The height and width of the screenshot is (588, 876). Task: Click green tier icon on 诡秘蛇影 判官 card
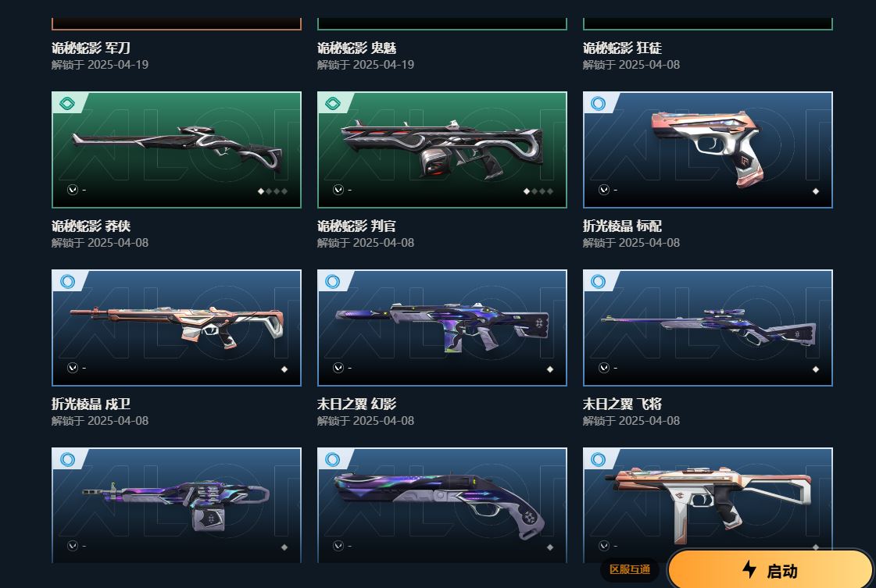point(333,104)
